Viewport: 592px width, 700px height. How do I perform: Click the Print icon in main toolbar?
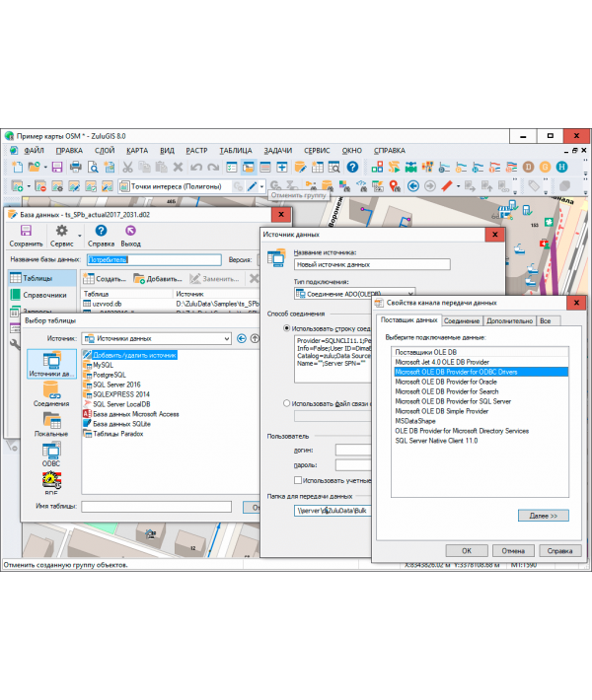76,168
